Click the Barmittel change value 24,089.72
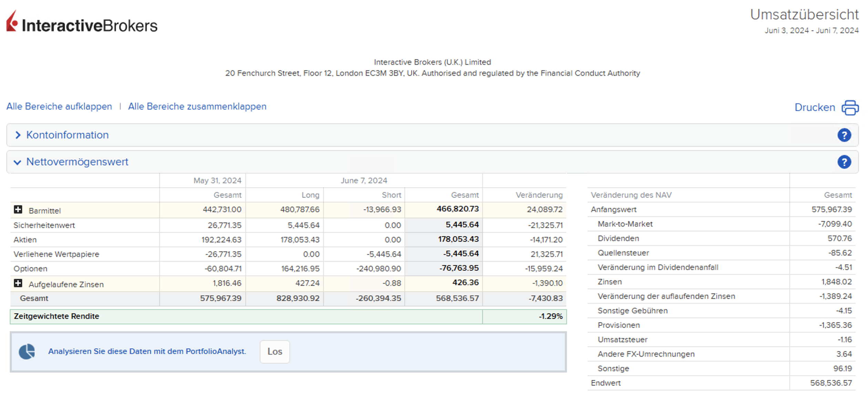 (x=545, y=209)
